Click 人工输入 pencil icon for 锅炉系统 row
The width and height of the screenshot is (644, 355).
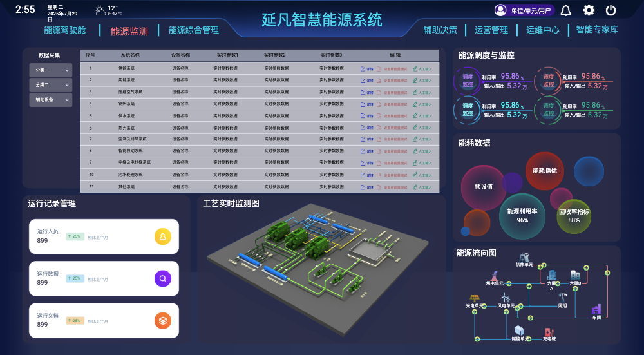pyautogui.click(x=415, y=104)
